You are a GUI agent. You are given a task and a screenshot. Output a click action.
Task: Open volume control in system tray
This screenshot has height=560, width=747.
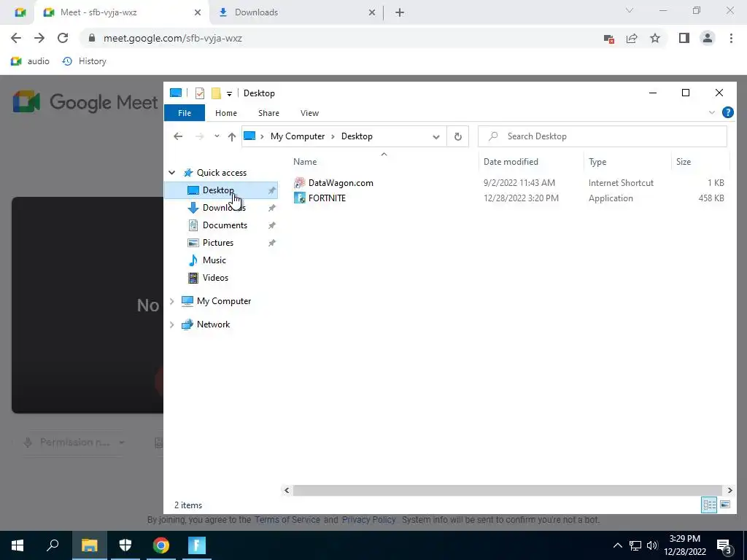tap(652, 545)
